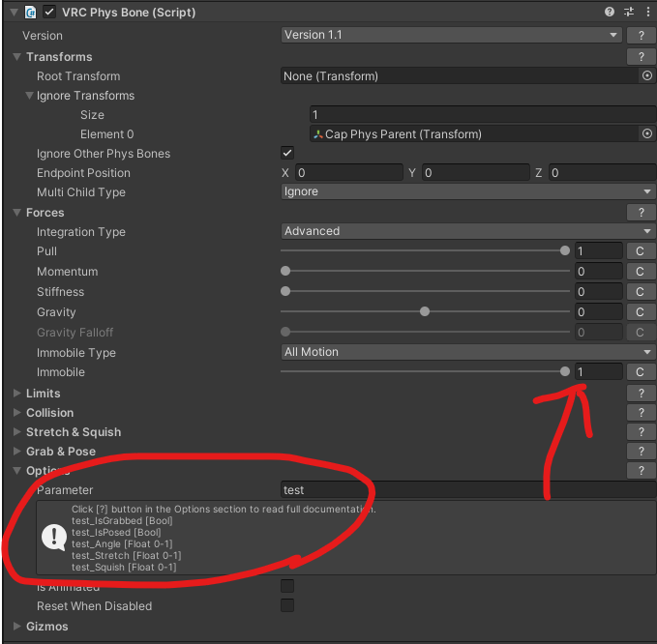Click the Endpoint Position Z field
This screenshot has width=657, height=644.
[x=603, y=172]
